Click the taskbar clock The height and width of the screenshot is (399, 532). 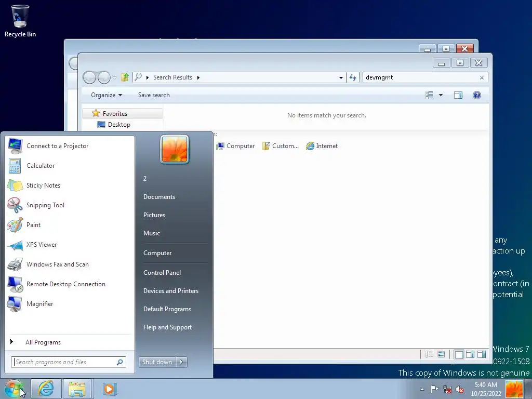(486, 389)
